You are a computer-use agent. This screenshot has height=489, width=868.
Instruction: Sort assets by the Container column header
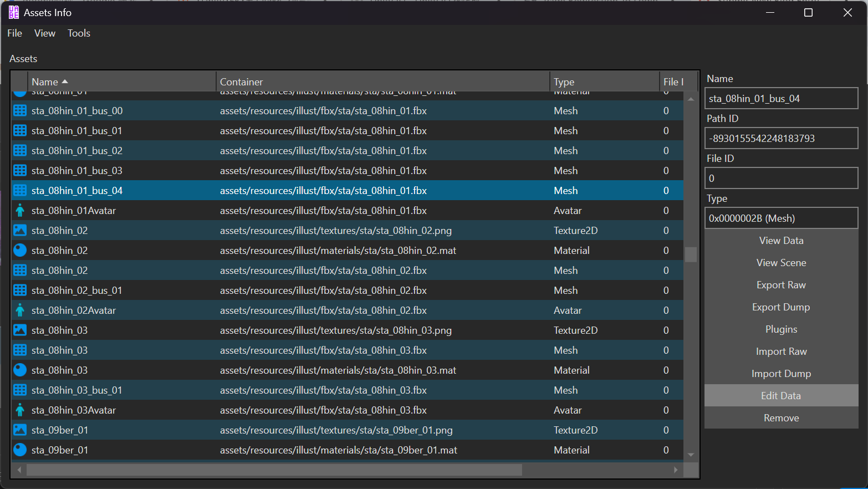(382, 81)
